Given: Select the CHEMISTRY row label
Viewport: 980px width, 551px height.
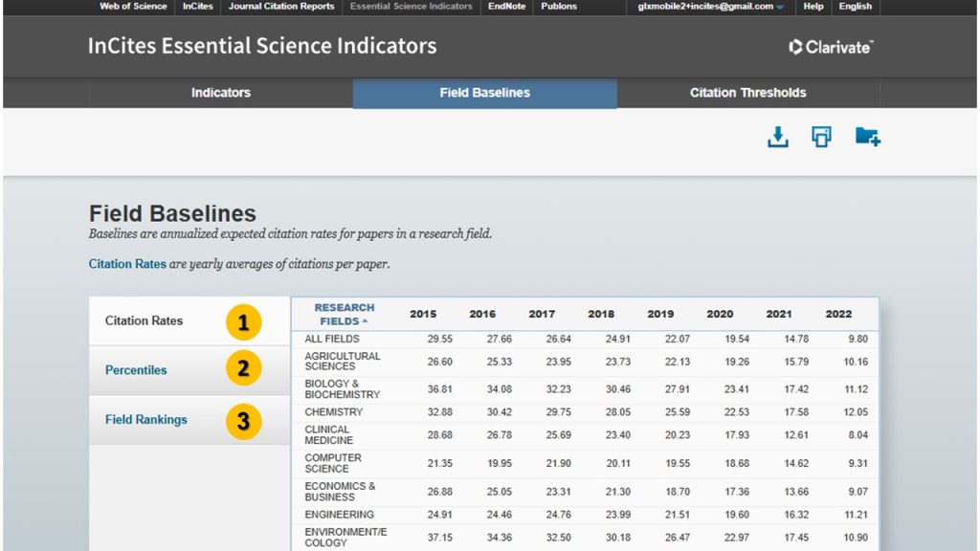Looking at the screenshot, I should point(334,412).
